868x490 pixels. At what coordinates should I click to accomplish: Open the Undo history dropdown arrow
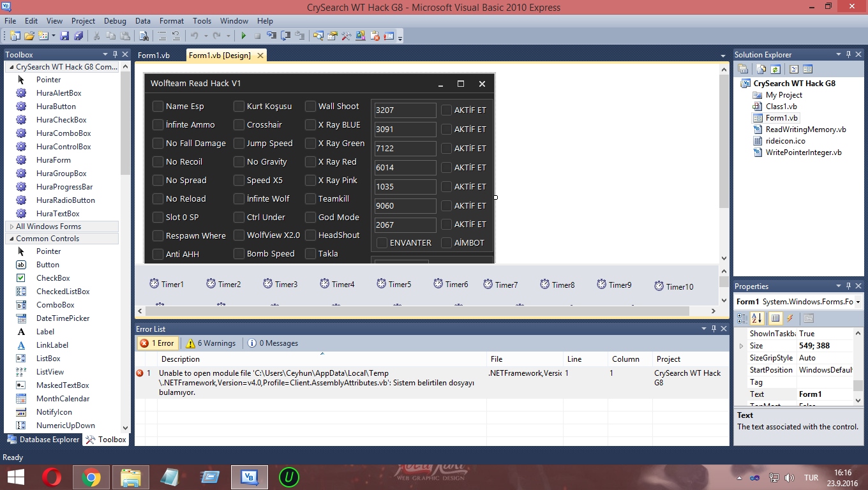pyautogui.click(x=205, y=36)
